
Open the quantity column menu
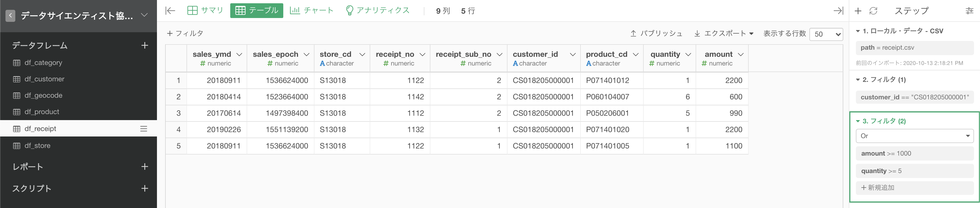[x=688, y=55]
